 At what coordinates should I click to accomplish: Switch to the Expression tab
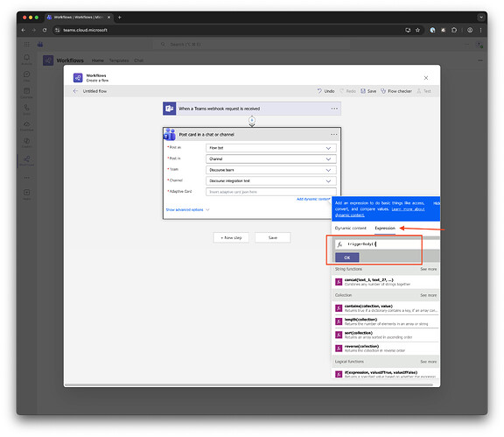click(385, 229)
